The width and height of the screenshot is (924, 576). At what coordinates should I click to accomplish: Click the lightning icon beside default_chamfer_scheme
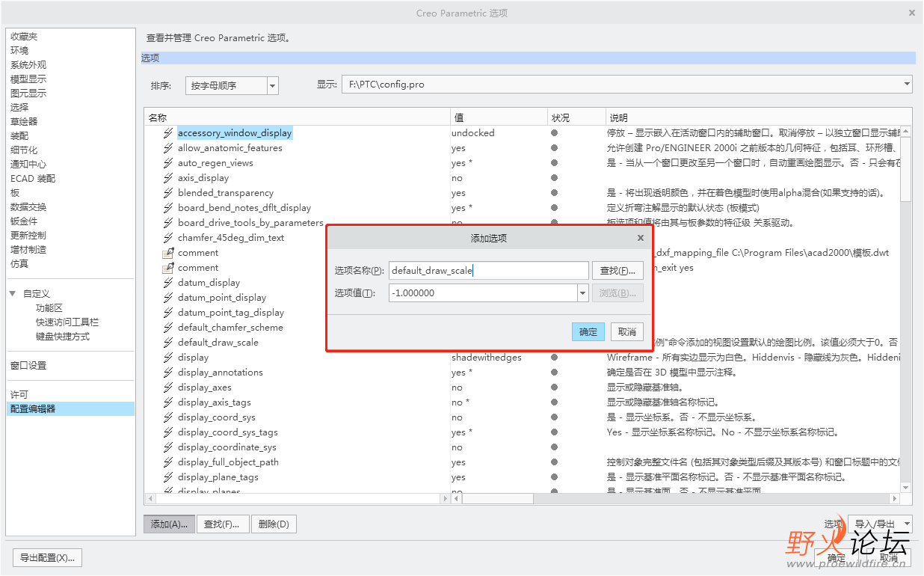168,328
